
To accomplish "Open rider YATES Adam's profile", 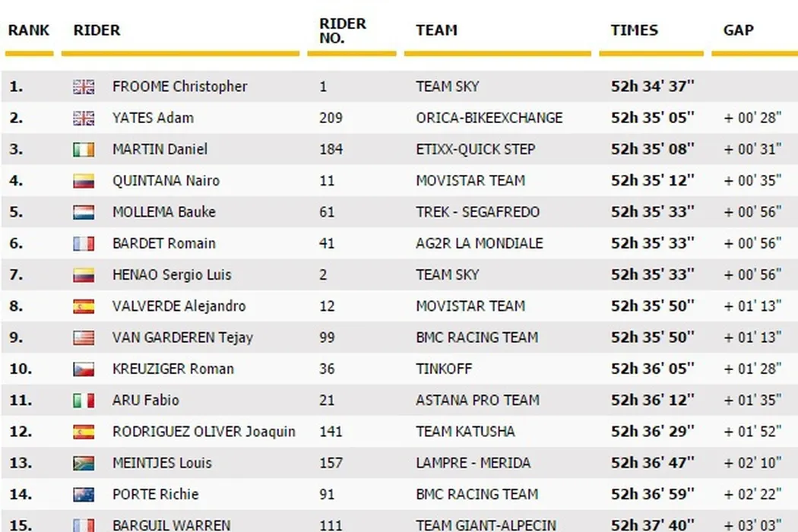I will (x=153, y=118).
